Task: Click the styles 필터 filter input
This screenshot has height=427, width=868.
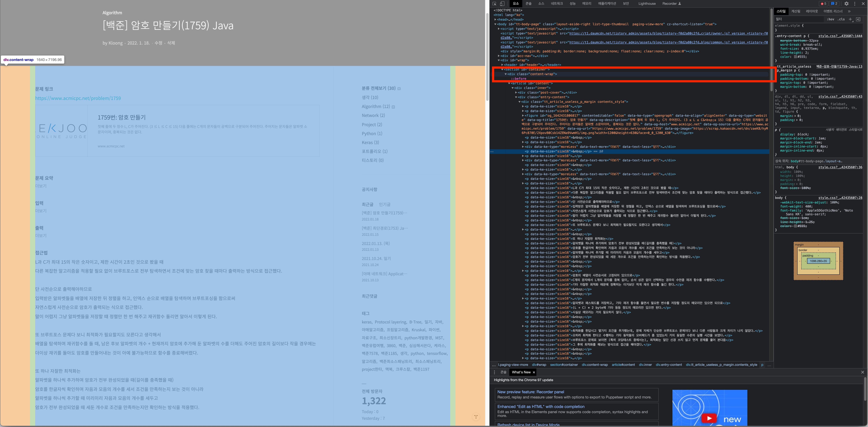Action: click(x=799, y=19)
